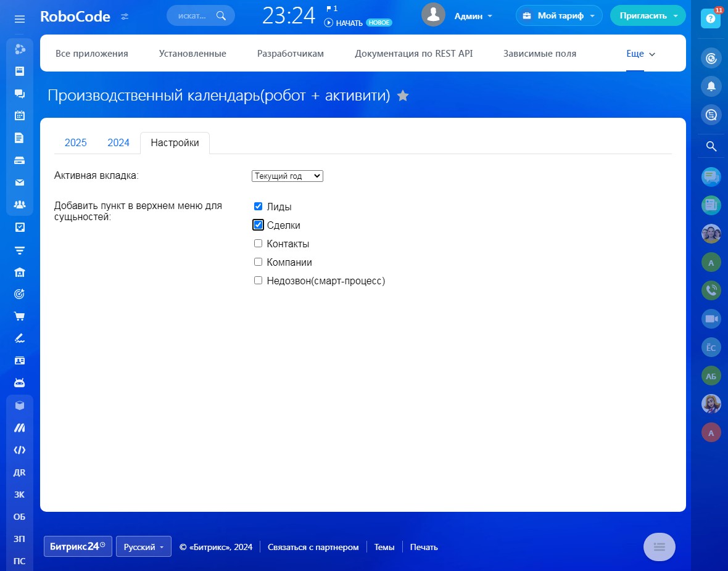Uncheck the Лиды checkbox

259,207
